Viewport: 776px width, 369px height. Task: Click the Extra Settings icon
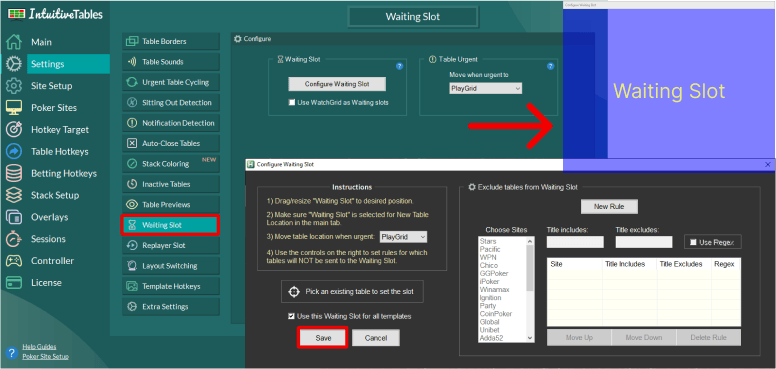132,307
